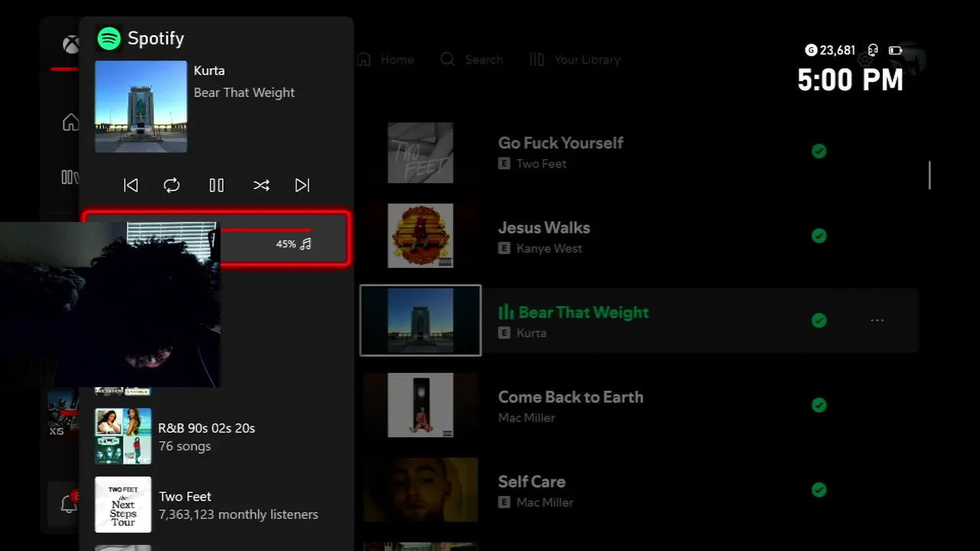The height and width of the screenshot is (551, 980).
Task: Skip to the previous track
Action: tap(131, 185)
